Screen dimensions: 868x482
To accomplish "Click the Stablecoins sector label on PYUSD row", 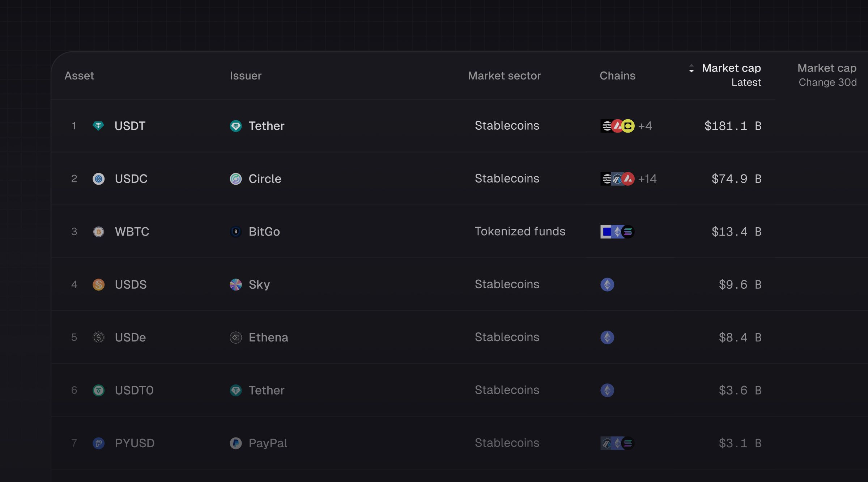I will (507, 443).
